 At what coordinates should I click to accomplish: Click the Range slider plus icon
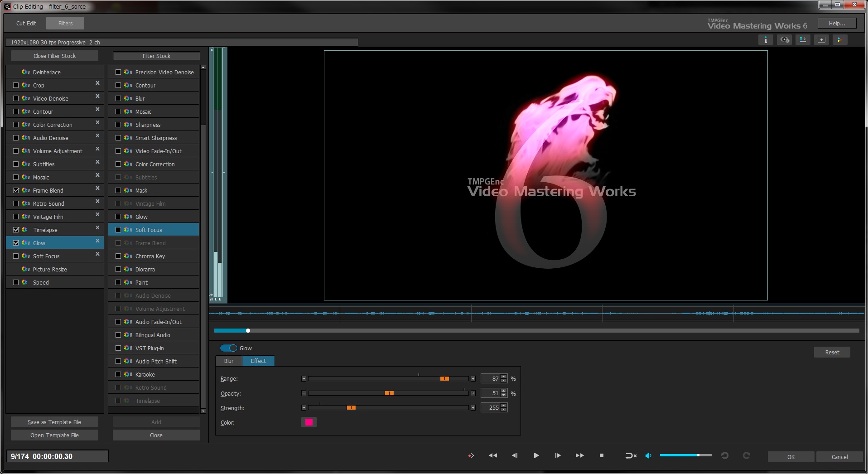pos(473,378)
